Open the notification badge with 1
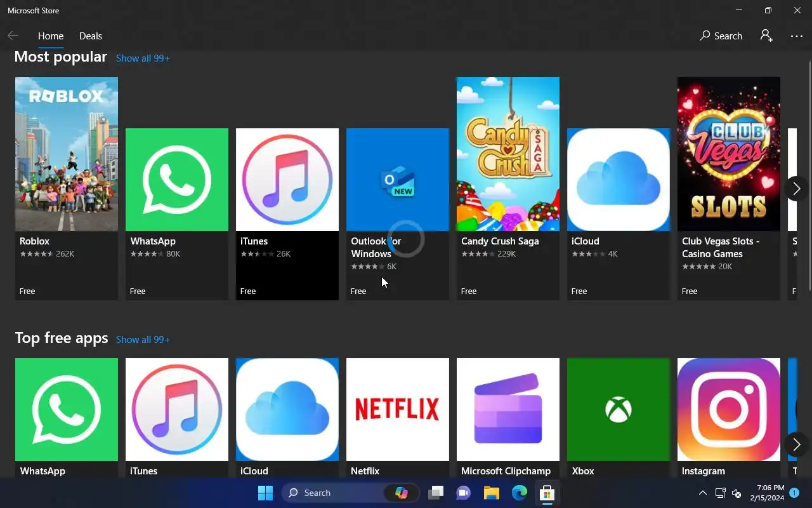Screen dimensions: 812x508 click(794, 493)
